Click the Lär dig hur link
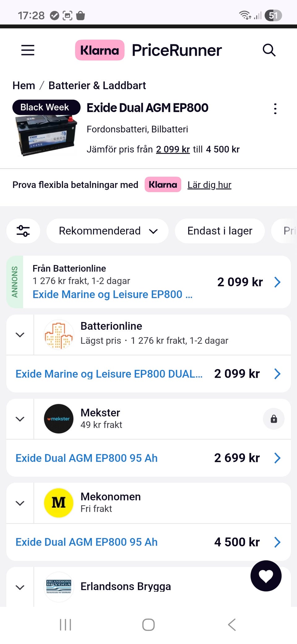 (x=209, y=185)
